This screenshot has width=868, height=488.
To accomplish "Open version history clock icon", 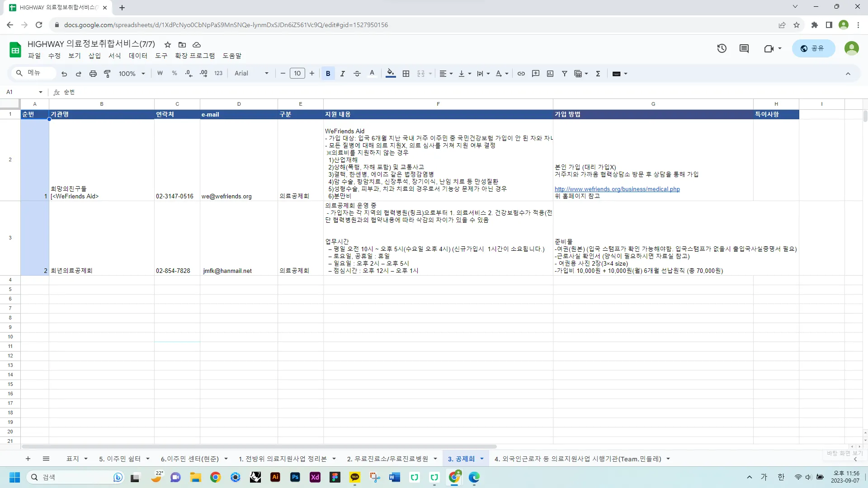I will coord(722,48).
